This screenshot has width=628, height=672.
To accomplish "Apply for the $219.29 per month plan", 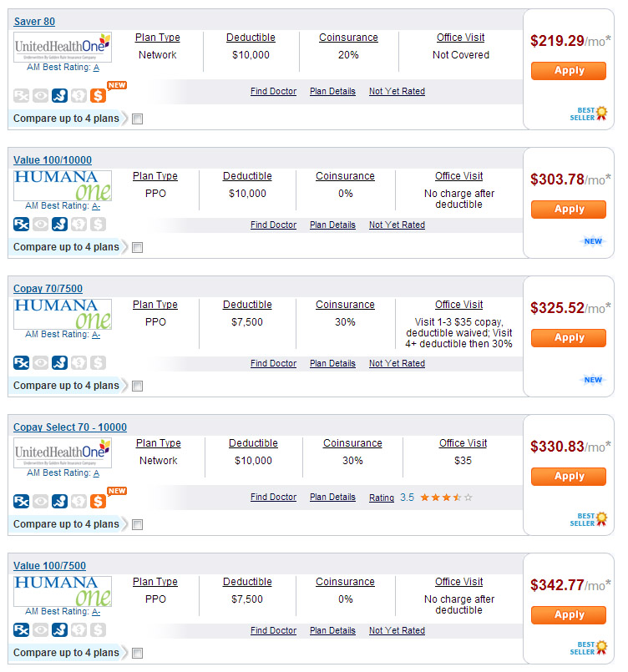I will (568, 71).
